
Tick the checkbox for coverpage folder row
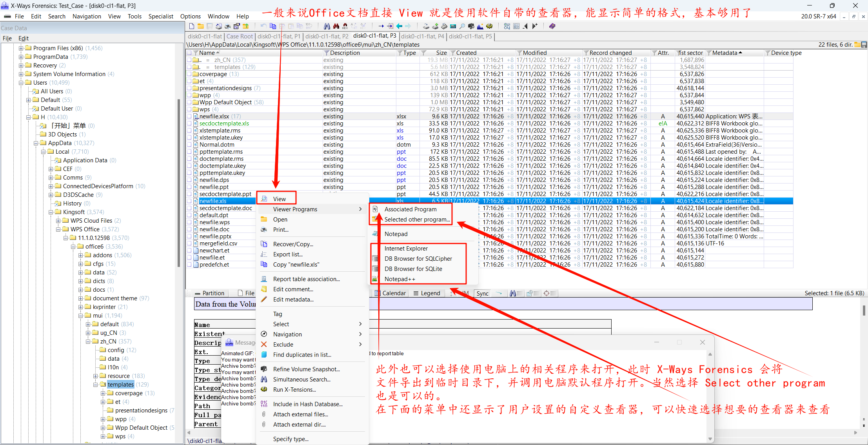click(190, 74)
